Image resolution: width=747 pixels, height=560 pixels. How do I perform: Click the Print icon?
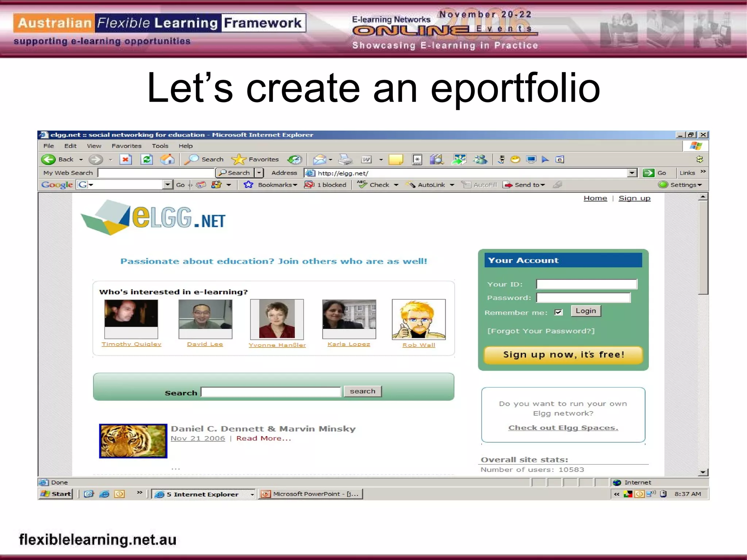(345, 159)
